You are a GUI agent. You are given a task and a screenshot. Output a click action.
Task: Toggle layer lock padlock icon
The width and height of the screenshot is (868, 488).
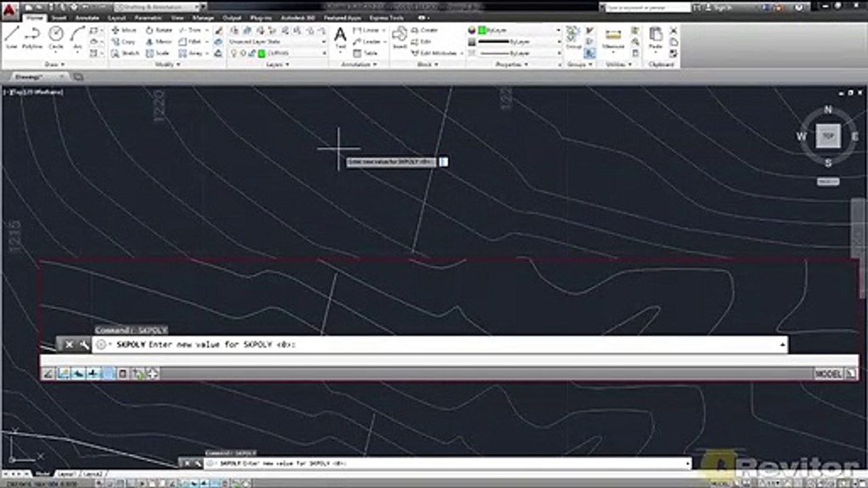pos(252,53)
